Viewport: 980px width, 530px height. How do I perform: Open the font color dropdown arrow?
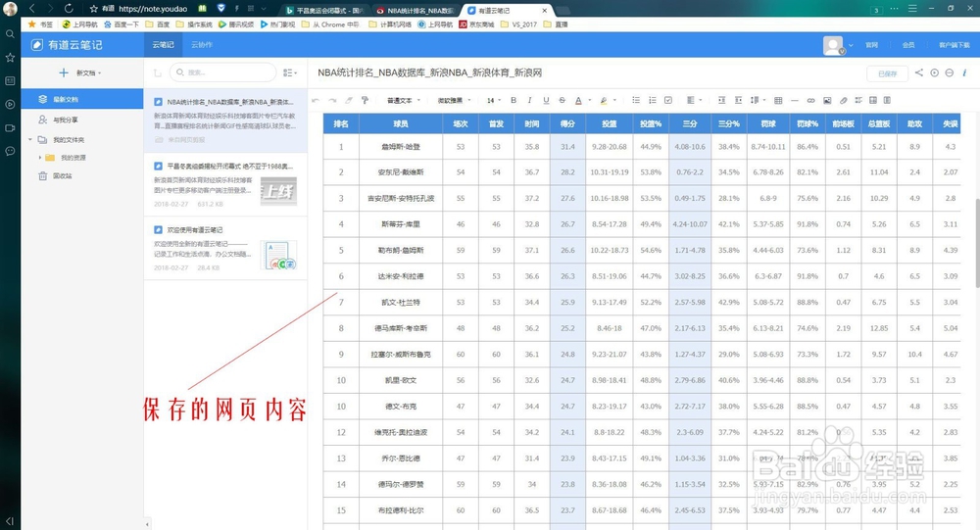pos(589,100)
